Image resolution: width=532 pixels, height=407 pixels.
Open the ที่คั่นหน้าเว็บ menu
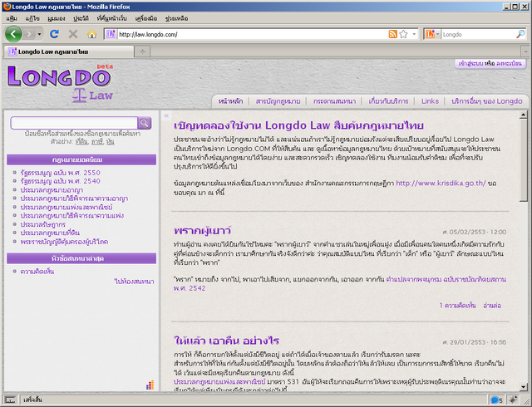(x=111, y=18)
